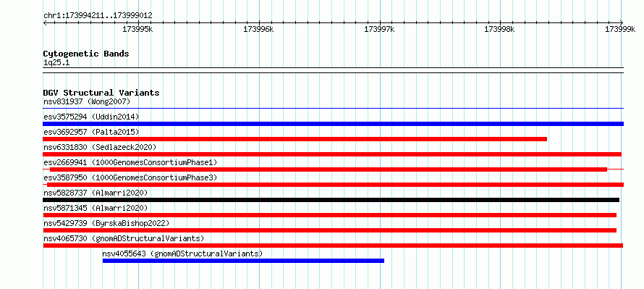Image resolution: width=644 pixels, height=289 pixels.
Task: Open nsv5828737 (Almarri2020) label
Action: click(96, 193)
